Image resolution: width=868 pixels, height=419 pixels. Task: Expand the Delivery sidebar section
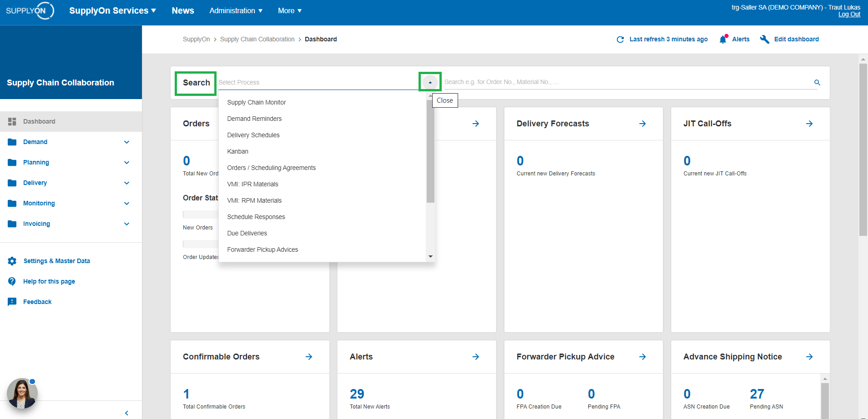point(126,183)
